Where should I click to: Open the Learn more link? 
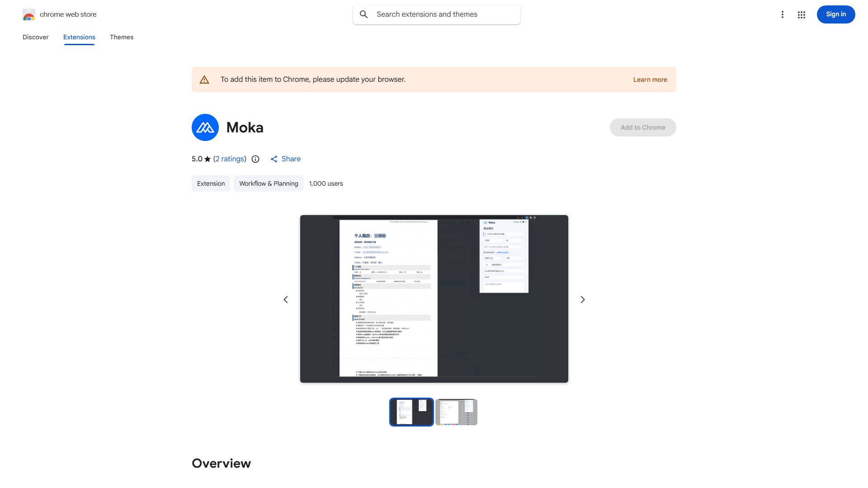click(650, 80)
